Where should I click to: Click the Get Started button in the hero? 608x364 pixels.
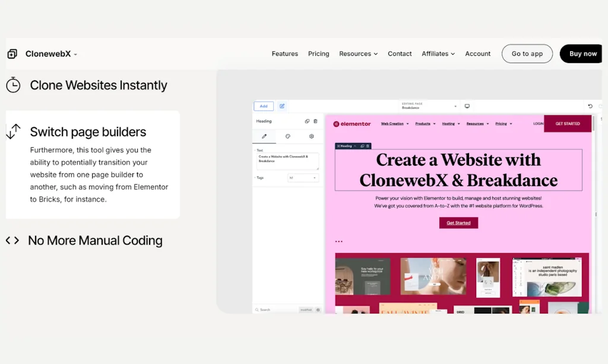point(458,223)
